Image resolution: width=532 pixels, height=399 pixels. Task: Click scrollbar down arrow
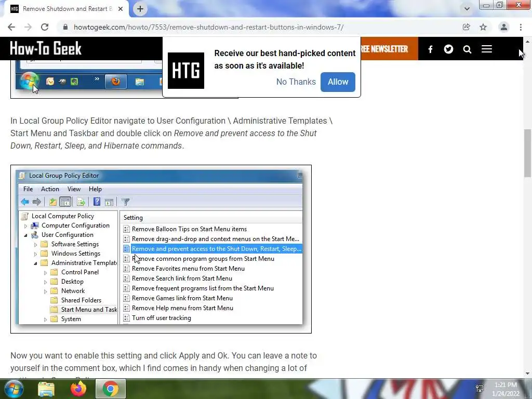click(x=527, y=374)
